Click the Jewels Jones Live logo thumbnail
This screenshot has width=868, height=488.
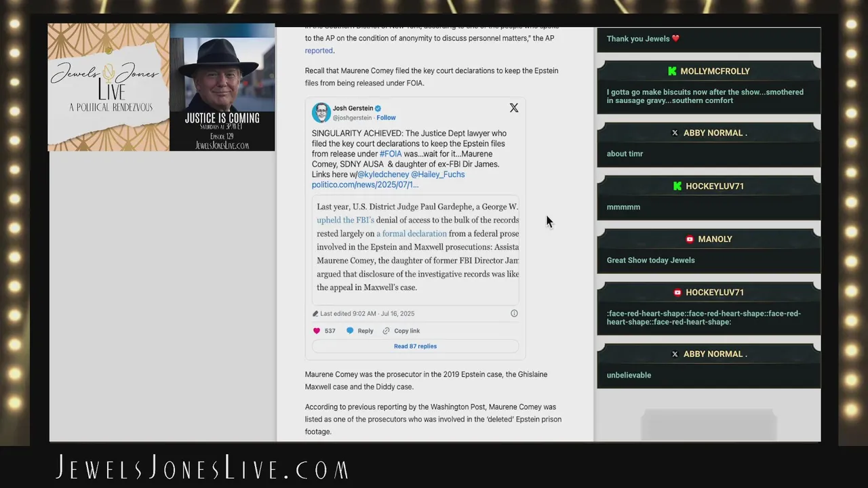108,87
